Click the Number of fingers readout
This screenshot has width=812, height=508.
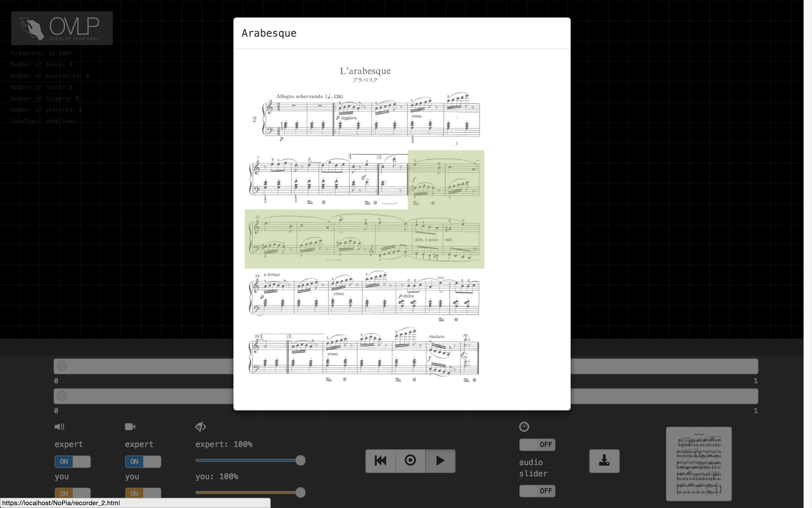pyautogui.click(x=45, y=98)
